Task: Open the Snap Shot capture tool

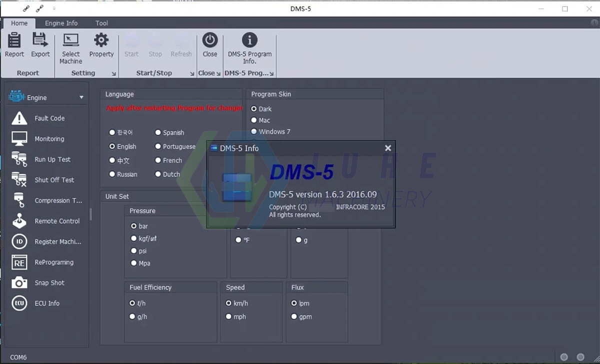Action: 49,282
